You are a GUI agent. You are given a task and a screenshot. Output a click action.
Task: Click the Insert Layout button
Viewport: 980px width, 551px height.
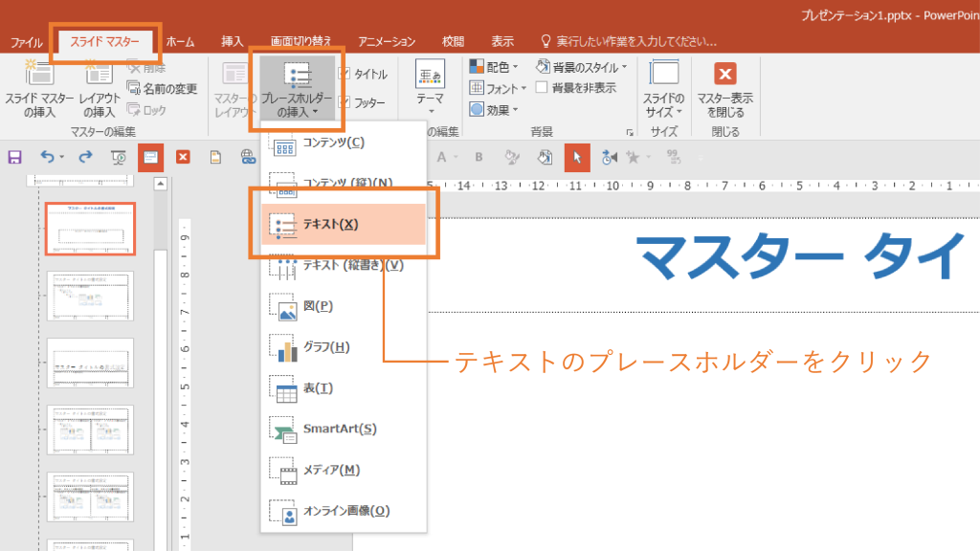click(99, 89)
